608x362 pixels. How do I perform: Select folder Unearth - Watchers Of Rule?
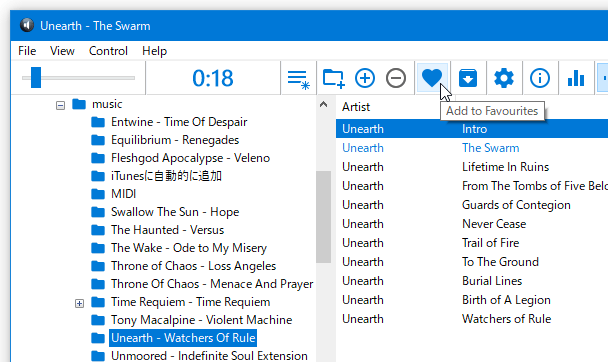click(x=183, y=338)
